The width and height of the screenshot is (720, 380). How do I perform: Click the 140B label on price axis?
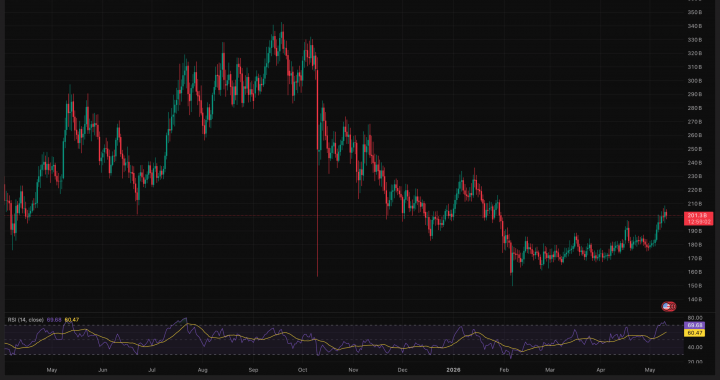(x=696, y=299)
